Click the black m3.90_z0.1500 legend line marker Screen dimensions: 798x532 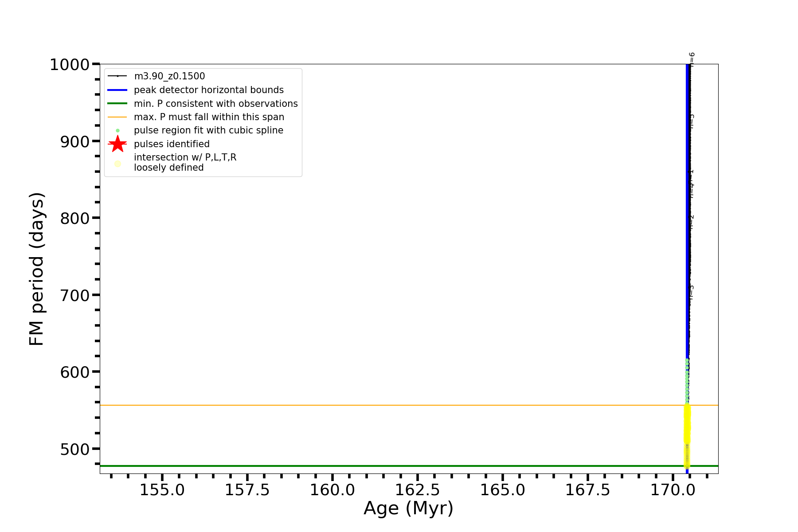pyautogui.click(x=117, y=76)
